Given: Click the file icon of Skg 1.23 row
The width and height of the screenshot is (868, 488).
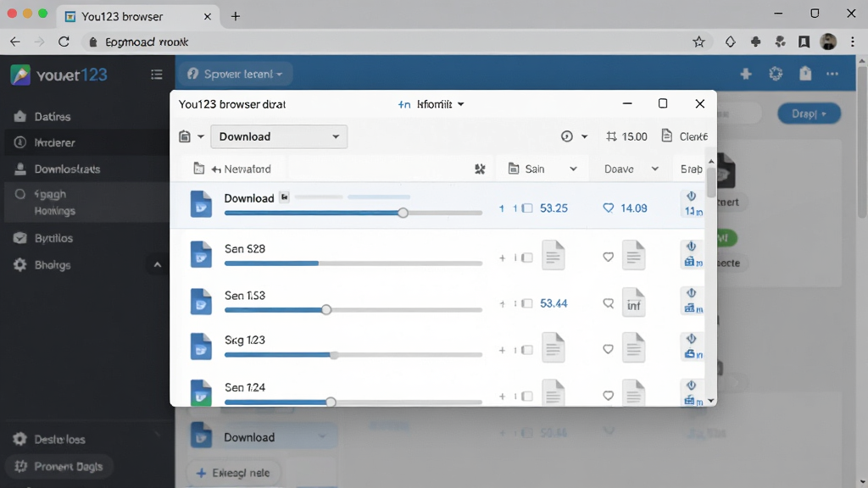Looking at the screenshot, I should click(x=201, y=347).
